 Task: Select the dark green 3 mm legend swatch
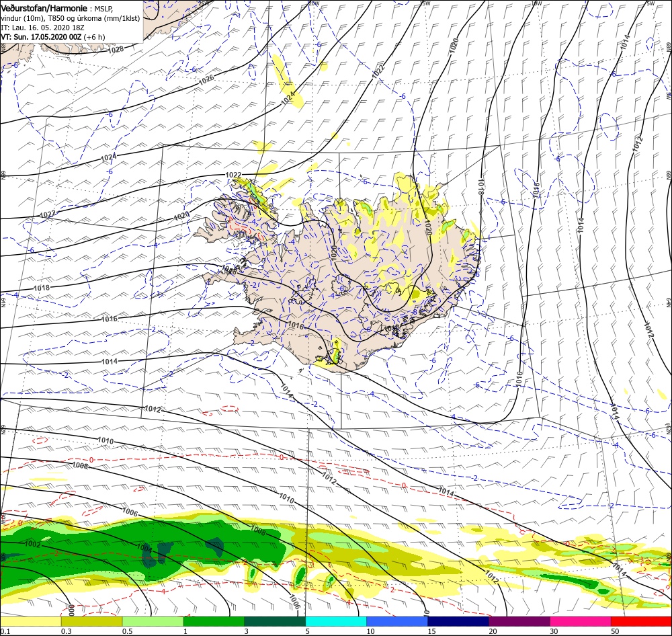click(x=275, y=621)
